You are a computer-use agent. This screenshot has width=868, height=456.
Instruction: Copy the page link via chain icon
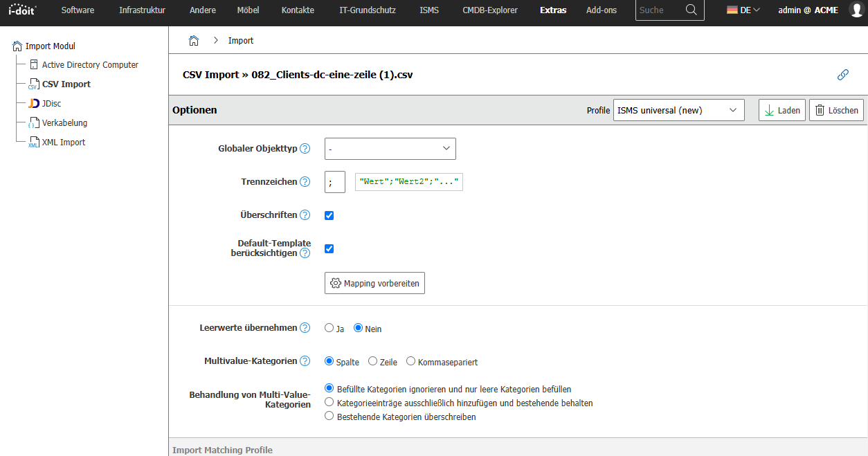[843, 75]
